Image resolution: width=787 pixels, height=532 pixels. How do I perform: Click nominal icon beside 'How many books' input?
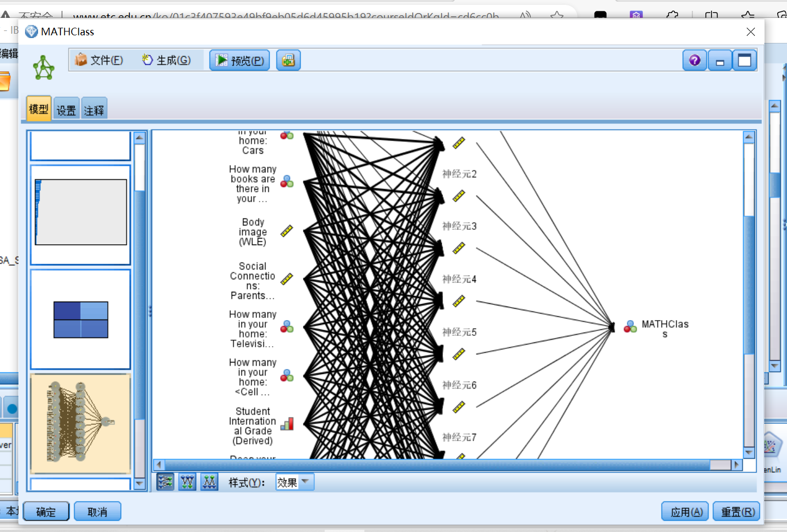287,181
